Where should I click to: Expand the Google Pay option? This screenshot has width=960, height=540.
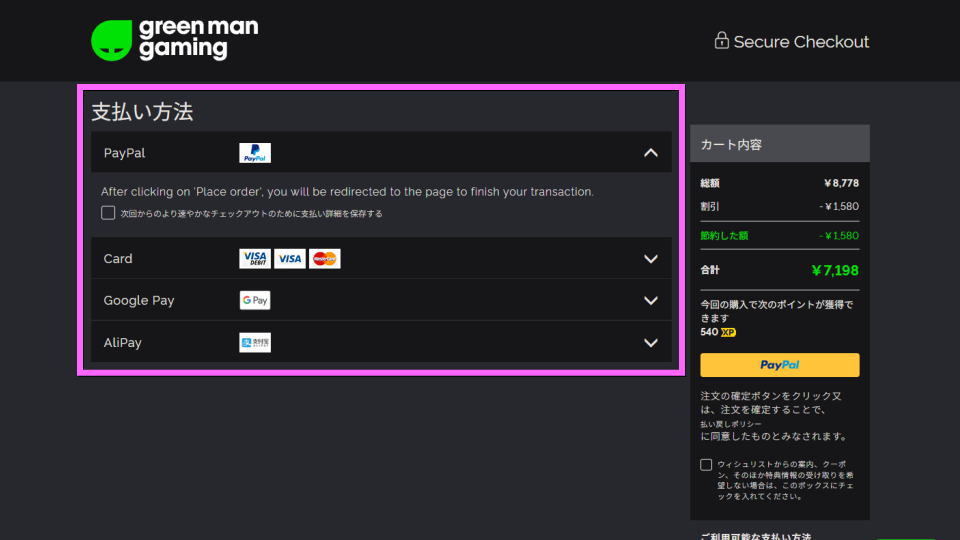point(651,301)
